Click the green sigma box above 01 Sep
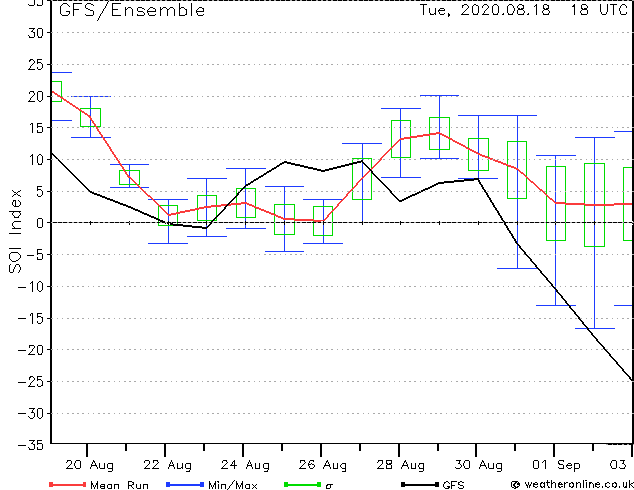634x490 pixels. coord(556,203)
